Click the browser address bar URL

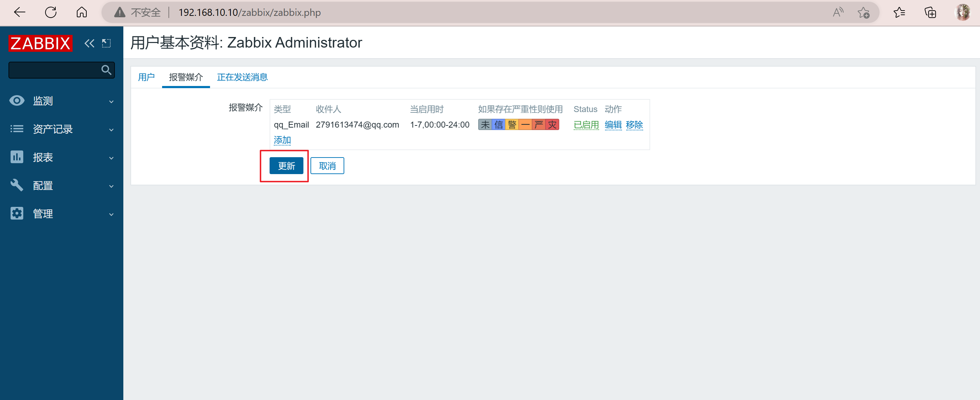tap(249, 13)
